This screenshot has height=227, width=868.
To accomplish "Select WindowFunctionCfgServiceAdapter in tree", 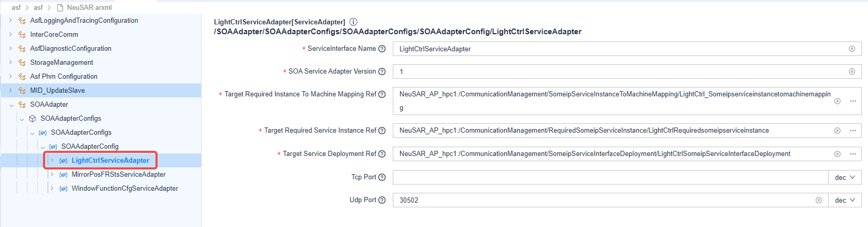I will pos(124,189).
